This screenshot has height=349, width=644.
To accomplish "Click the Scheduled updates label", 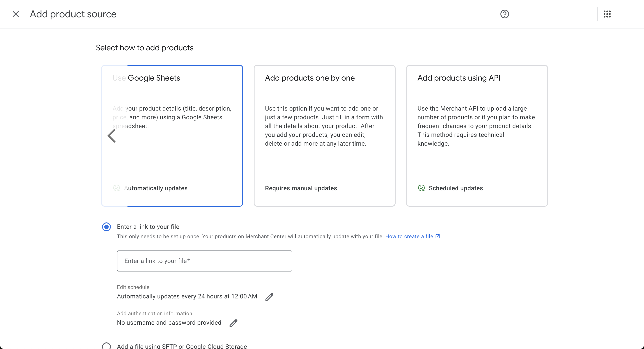I will (x=456, y=188).
